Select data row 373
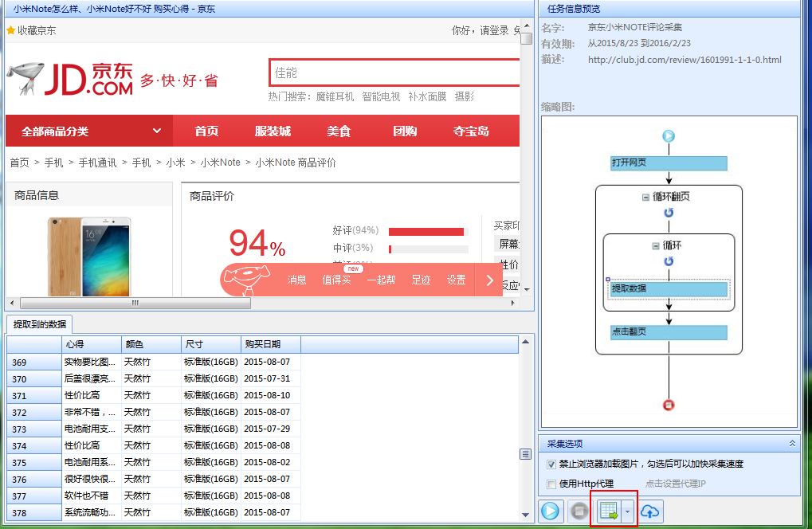The height and width of the screenshot is (529, 812). point(34,429)
